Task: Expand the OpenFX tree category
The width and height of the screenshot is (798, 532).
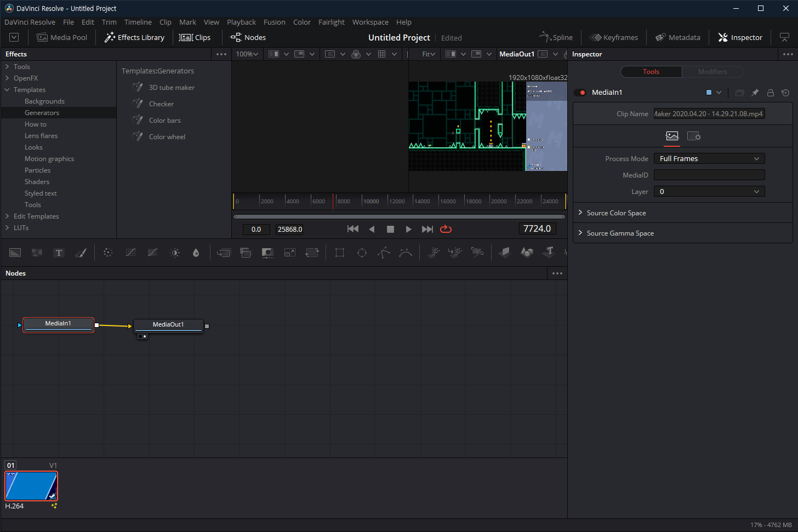Action: (8, 78)
